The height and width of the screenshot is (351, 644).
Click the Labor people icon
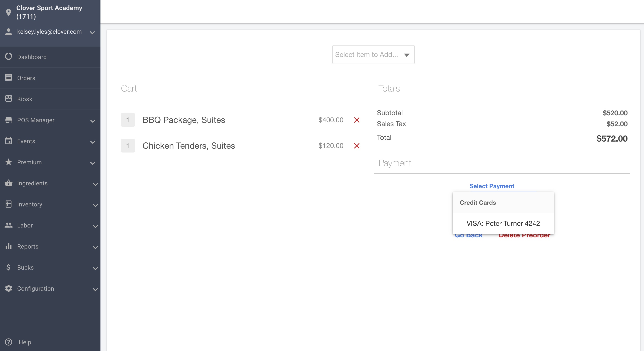click(9, 225)
